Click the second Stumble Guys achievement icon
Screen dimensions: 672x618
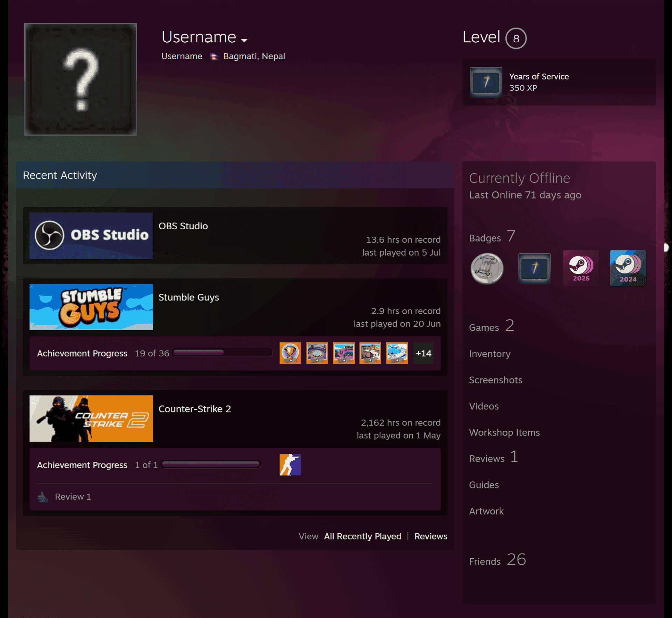pos(317,353)
